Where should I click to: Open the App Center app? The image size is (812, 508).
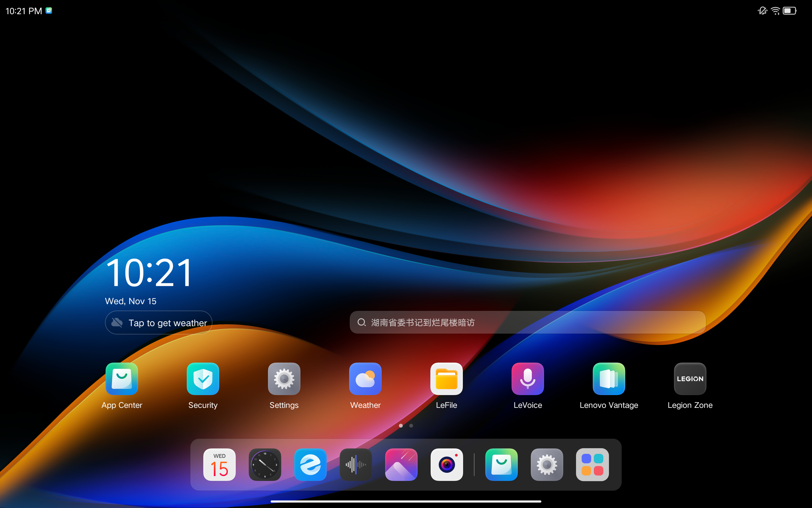(x=122, y=379)
